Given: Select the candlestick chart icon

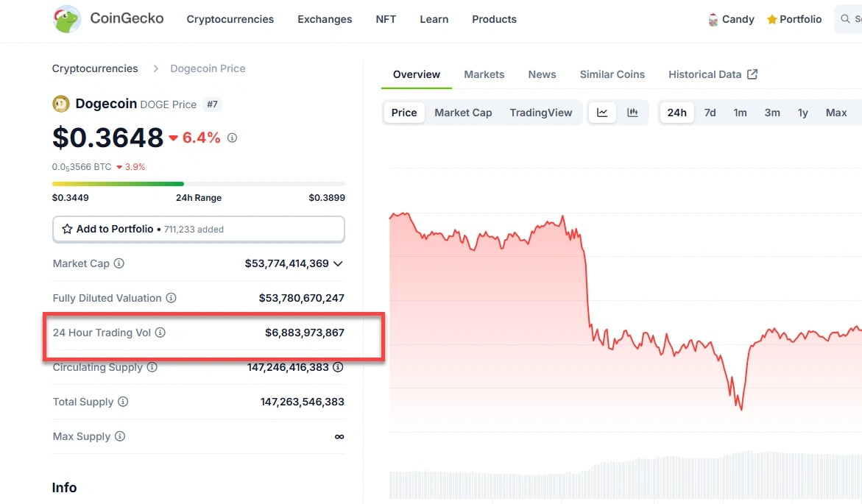Looking at the screenshot, I should (x=632, y=113).
